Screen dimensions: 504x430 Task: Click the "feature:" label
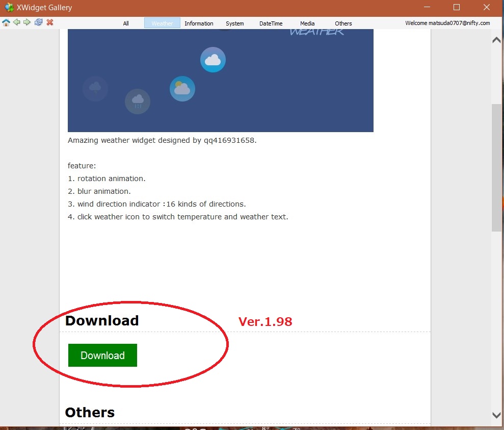click(x=82, y=166)
